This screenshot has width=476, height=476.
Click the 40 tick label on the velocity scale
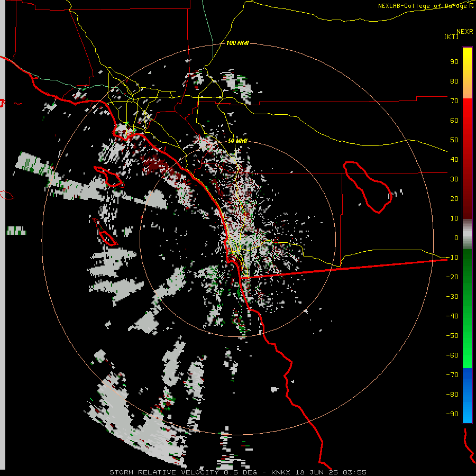tap(454, 159)
